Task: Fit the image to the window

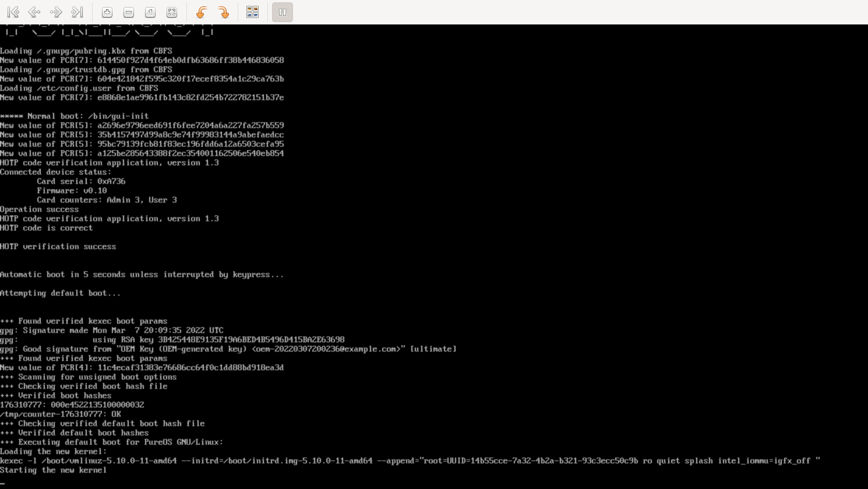Action: 172,12
